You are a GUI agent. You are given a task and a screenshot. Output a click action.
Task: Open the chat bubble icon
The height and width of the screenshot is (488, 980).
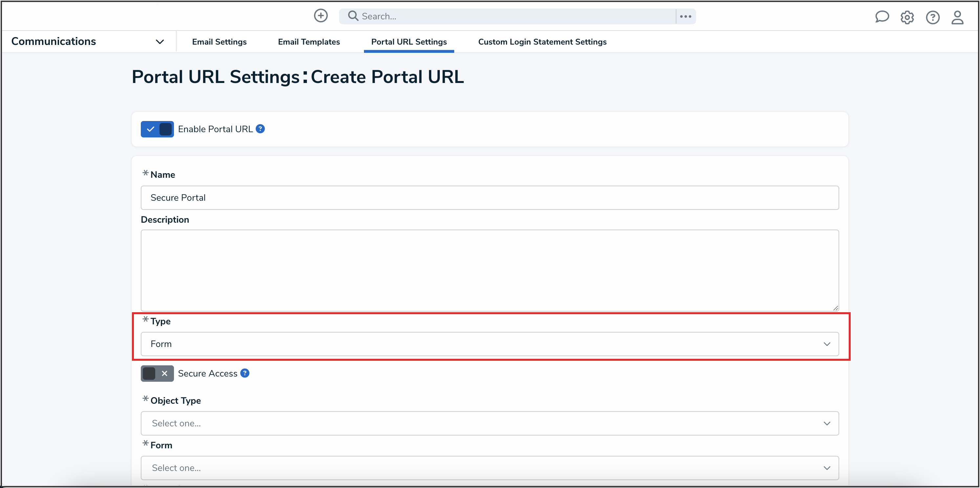pyautogui.click(x=882, y=17)
